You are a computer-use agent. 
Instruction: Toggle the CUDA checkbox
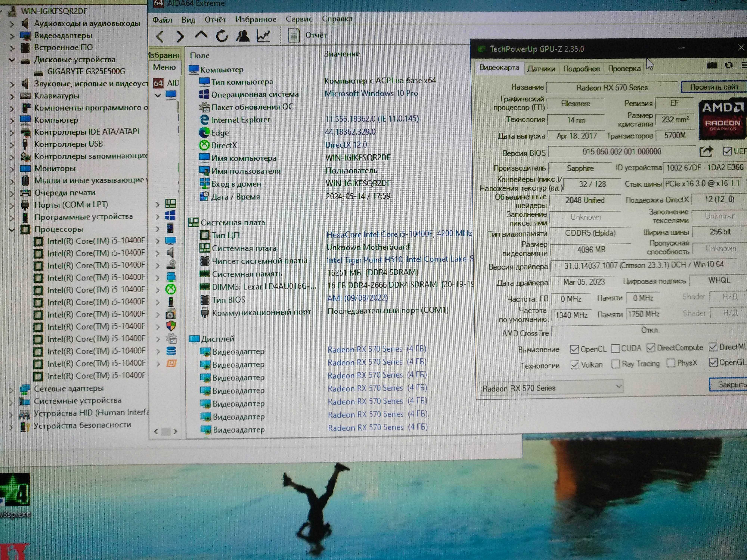(615, 348)
